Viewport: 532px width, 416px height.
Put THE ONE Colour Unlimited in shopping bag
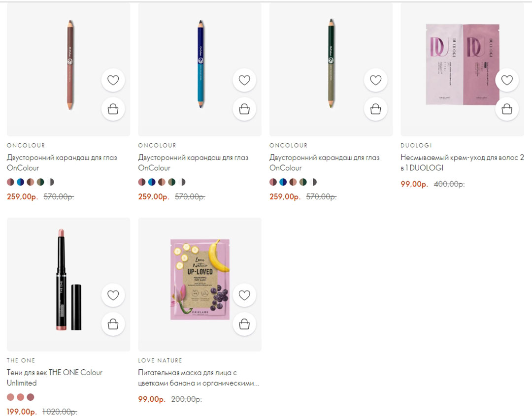(113, 324)
